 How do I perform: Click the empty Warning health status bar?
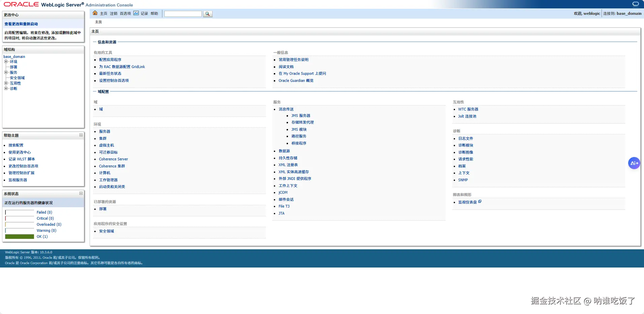pos(20,230)
